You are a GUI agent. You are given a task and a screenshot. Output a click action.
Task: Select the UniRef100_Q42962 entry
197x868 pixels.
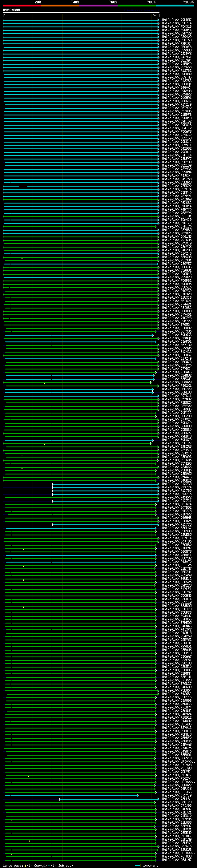pos(177,149)
